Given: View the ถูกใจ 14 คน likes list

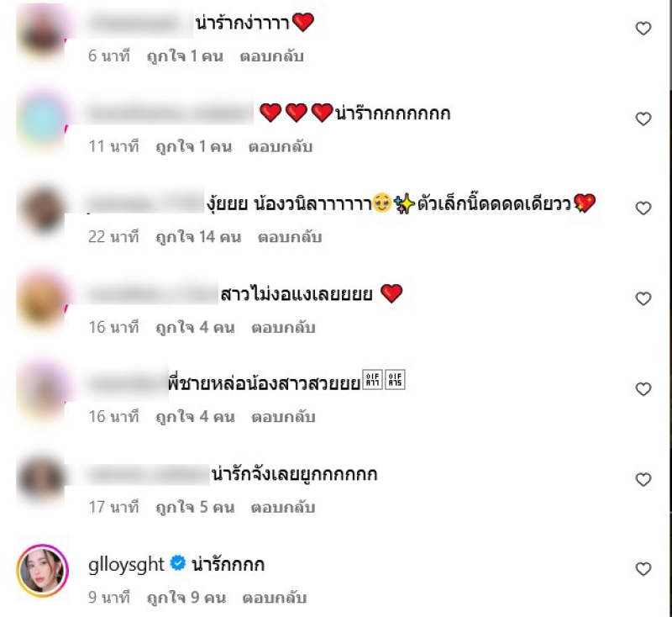Looking at the screenshot, I should (198, 237).
